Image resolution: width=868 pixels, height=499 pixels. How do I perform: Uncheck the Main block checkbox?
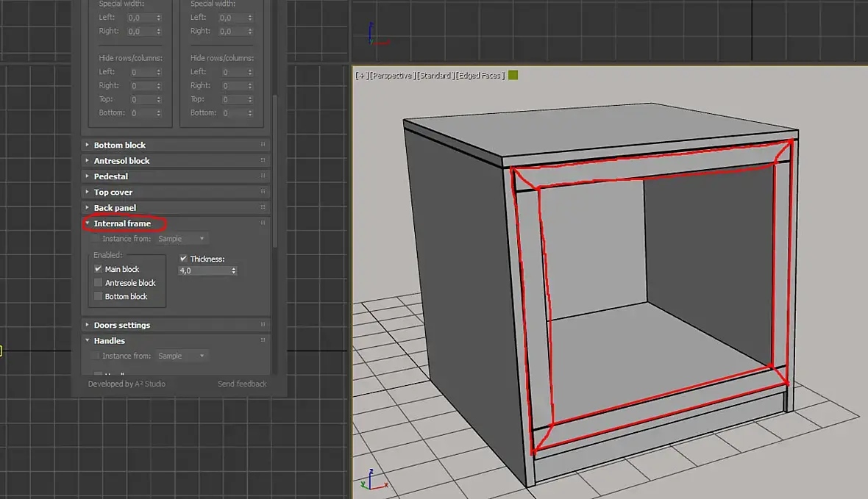pyautogui.click(x=99, y=269)
